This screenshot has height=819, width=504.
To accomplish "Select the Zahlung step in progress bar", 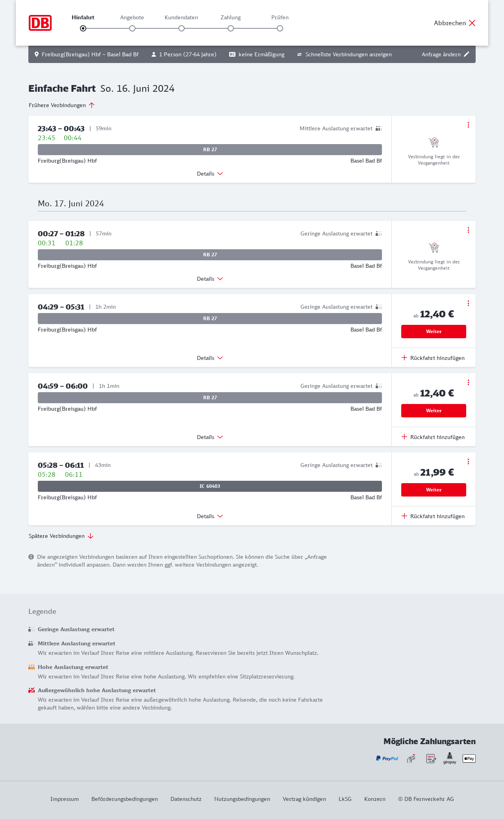I will coord(231,28).
